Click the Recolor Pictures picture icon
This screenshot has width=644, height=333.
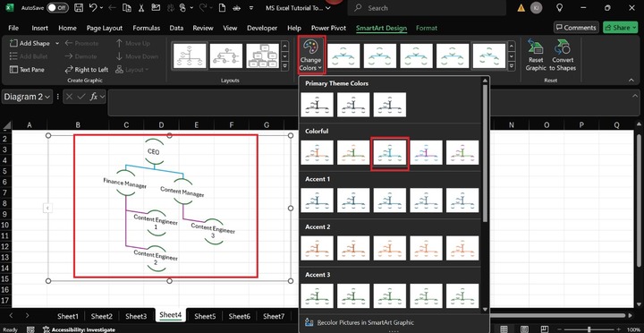coord(309,322)
